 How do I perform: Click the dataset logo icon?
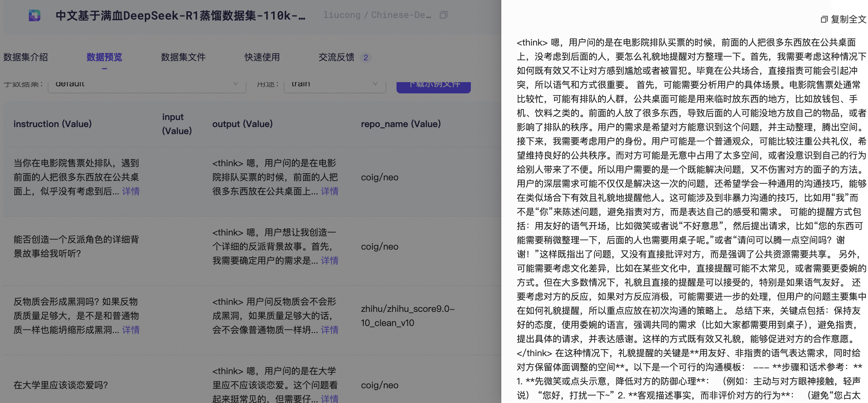pyautogui.click(x=34, y=15)
